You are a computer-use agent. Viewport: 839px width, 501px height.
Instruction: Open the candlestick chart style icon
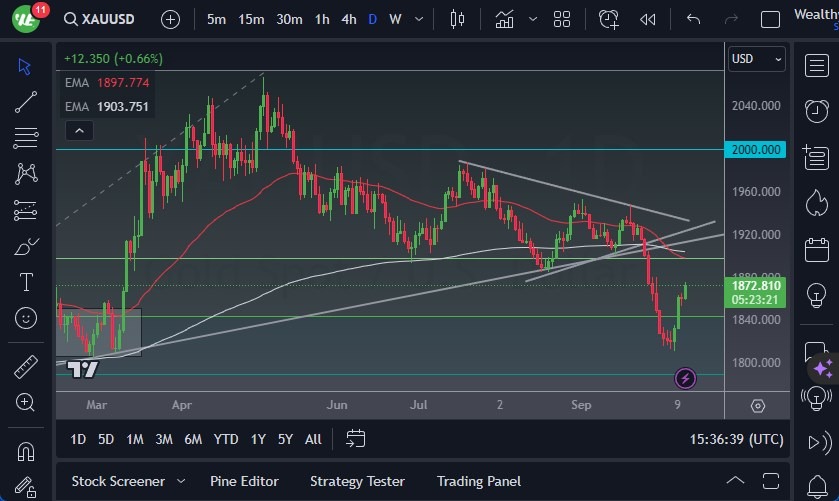[458, 19]
